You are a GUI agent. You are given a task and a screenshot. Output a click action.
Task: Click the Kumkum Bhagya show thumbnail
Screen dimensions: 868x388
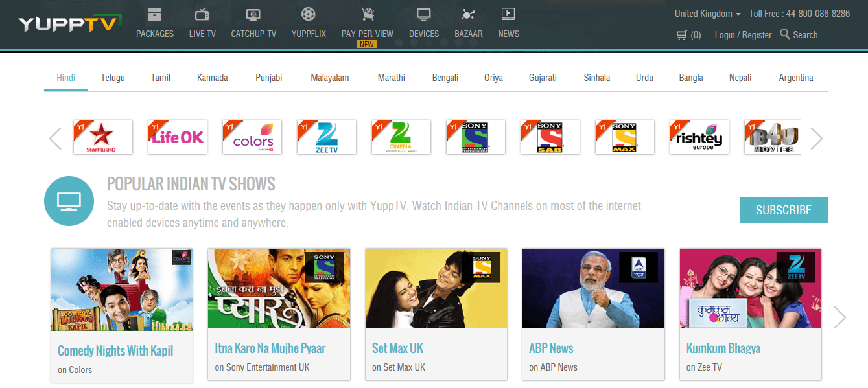[x=751, y=288]
